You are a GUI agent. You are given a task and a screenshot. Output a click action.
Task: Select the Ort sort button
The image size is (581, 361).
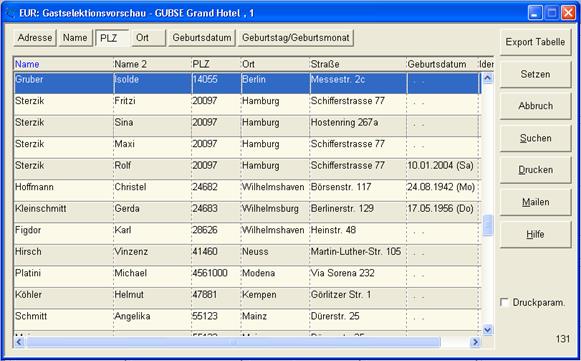[x=149, y=38]
